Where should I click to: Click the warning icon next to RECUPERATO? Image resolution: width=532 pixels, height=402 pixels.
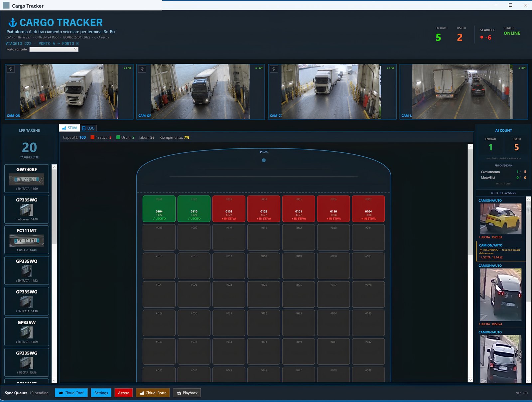481,250
